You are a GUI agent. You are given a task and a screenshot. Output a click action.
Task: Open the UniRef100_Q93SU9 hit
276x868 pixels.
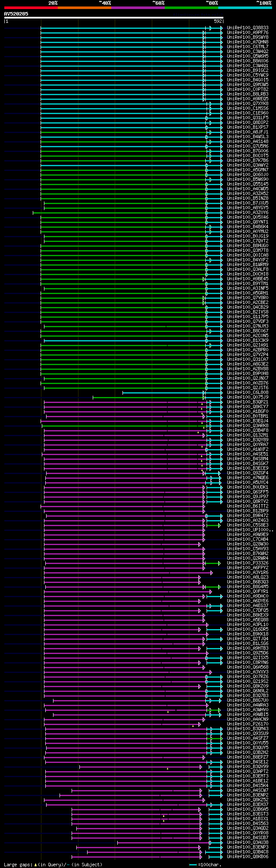248,734
